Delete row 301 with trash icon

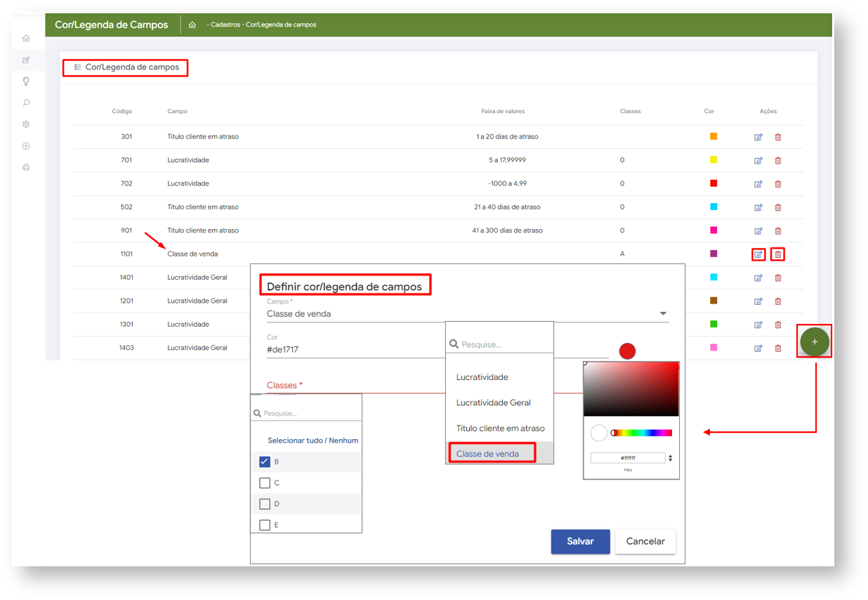click(x=778, y=137)
